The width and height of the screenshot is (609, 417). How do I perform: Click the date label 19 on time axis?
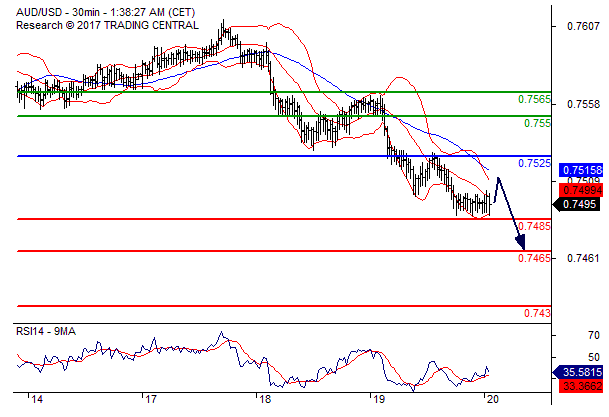(x=378, y=400)
